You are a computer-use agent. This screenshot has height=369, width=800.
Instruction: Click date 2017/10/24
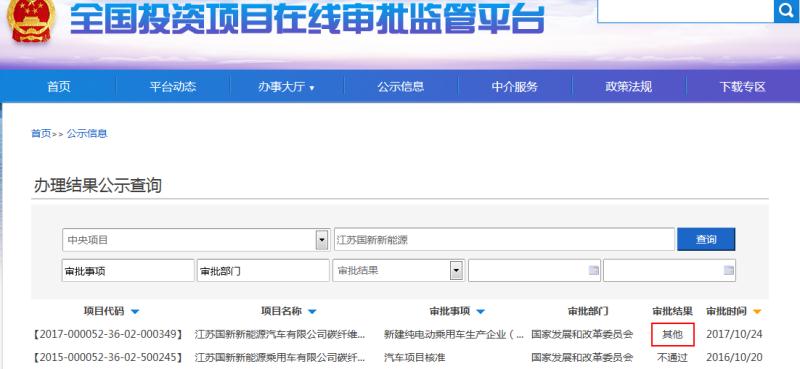[734, 335]
